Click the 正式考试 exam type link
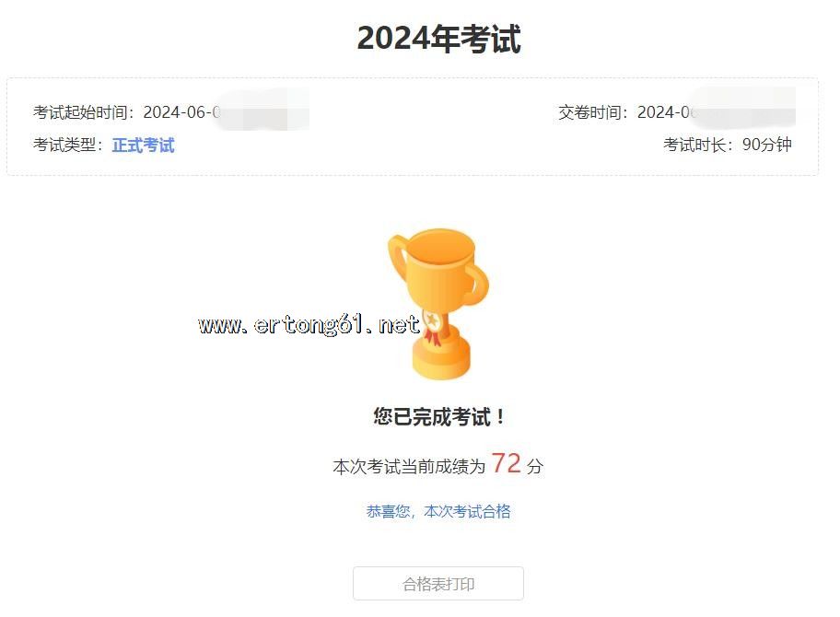The height and width of the screenshot is (617, 840). click(143, 145)
